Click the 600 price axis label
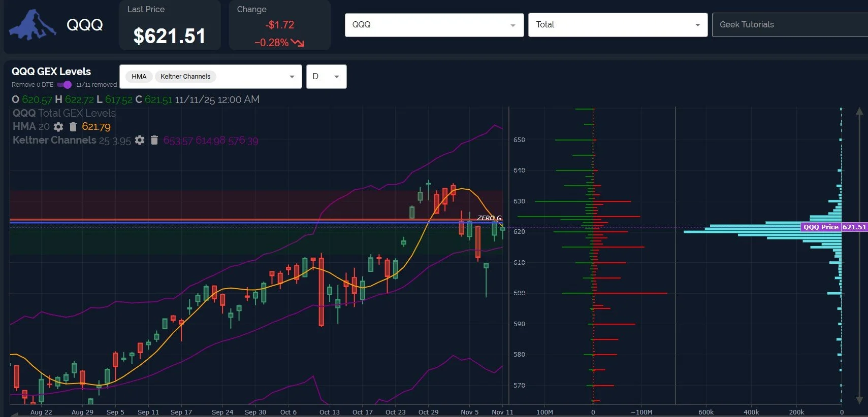This screenshot has height=417, width=868. [x=519, y=293]
